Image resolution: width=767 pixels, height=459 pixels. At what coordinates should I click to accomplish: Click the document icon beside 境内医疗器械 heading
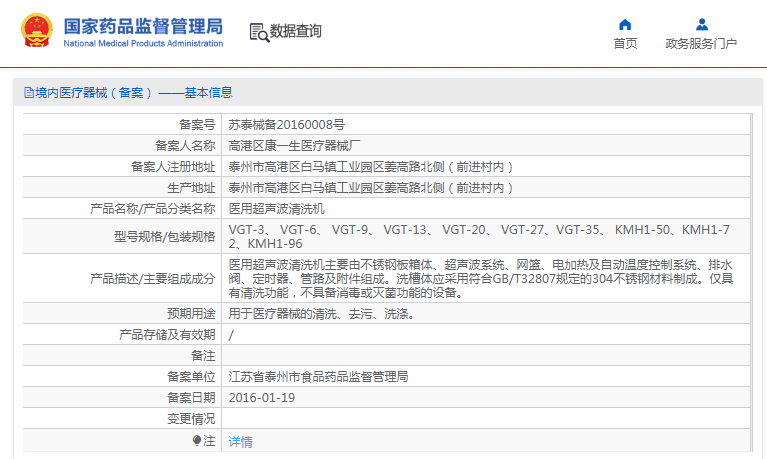[27, 93]
